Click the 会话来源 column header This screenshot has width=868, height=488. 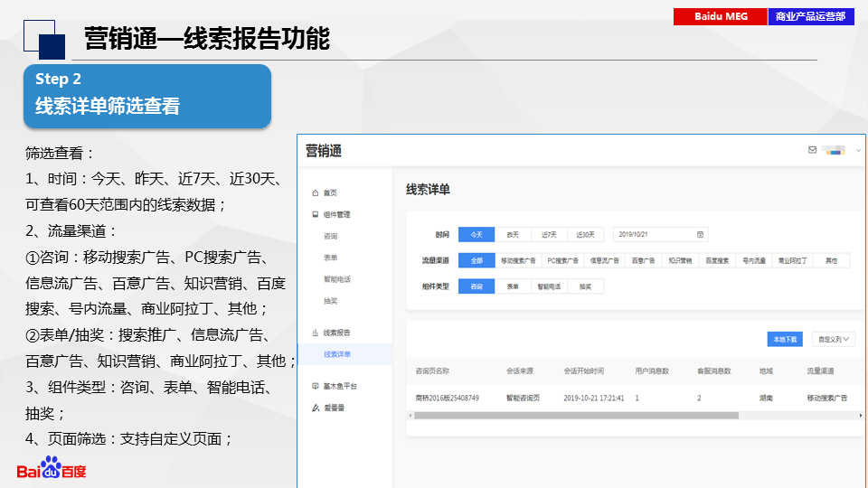pyautogui.click(x=520, y=371)
